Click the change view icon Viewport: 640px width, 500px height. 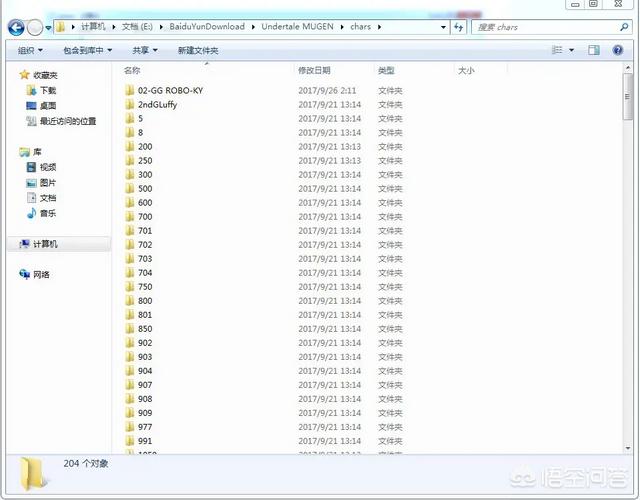(557, 50)
